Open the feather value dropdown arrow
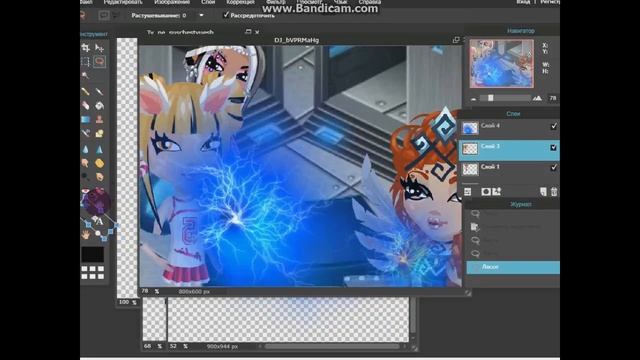 coord(201,15)
